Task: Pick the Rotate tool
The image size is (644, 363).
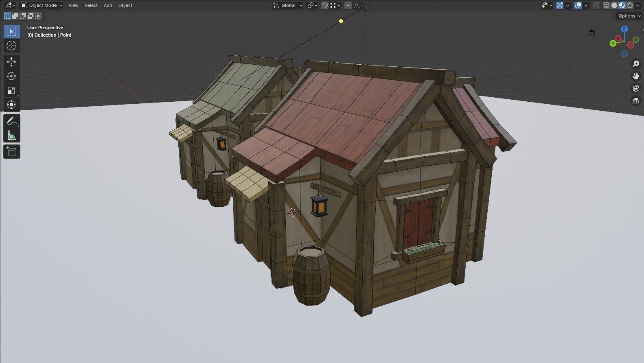Action: [x=11, y=76]
